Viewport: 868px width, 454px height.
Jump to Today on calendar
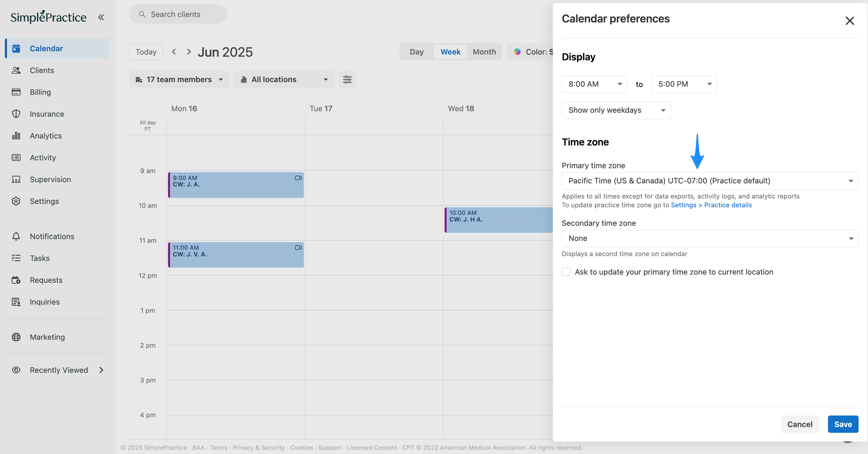pyautogui.click(x=146, y=52)
